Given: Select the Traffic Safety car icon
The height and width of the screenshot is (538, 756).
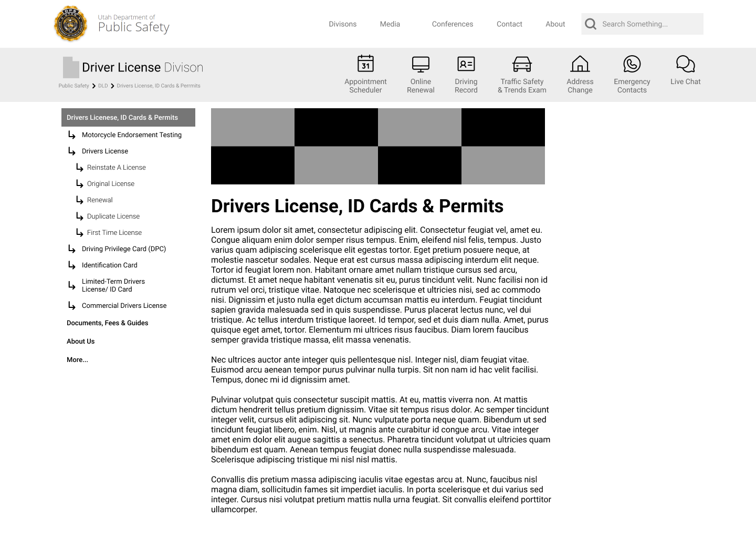Looking at the screenshot, I should 522,64.
